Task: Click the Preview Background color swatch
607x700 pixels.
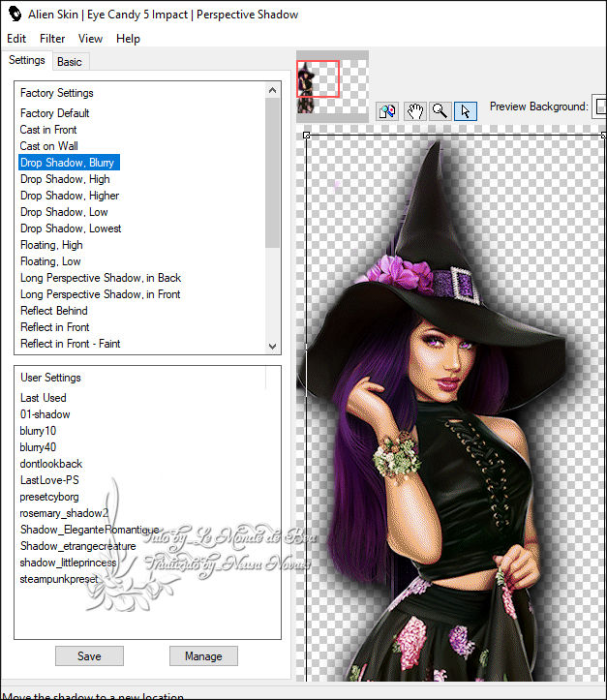Action: coord(599,107)
